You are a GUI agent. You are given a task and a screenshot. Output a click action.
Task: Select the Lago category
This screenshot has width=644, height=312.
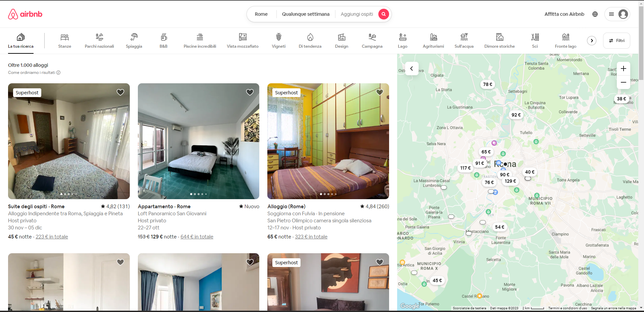(x=402, y=41)
